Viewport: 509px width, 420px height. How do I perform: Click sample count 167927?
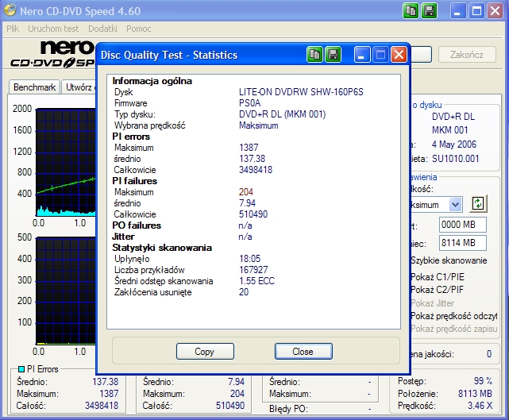pyautogui.click(x=253, y=270)
